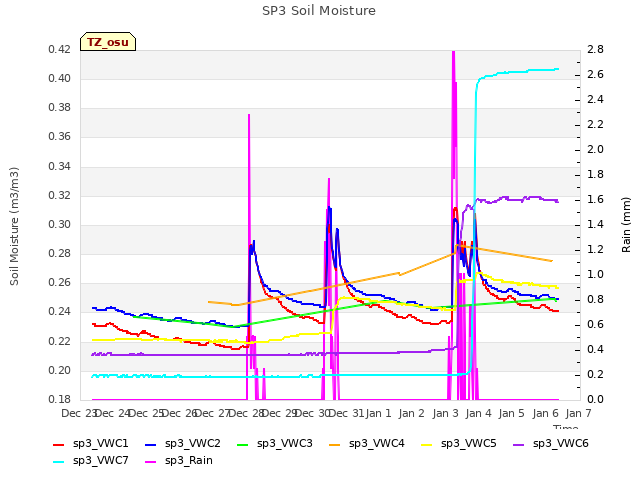The width and height of the screenshot is (640, 480).
Task: Click magenta swatch of sp3_Rain legend
Action: tap(151, 462)
